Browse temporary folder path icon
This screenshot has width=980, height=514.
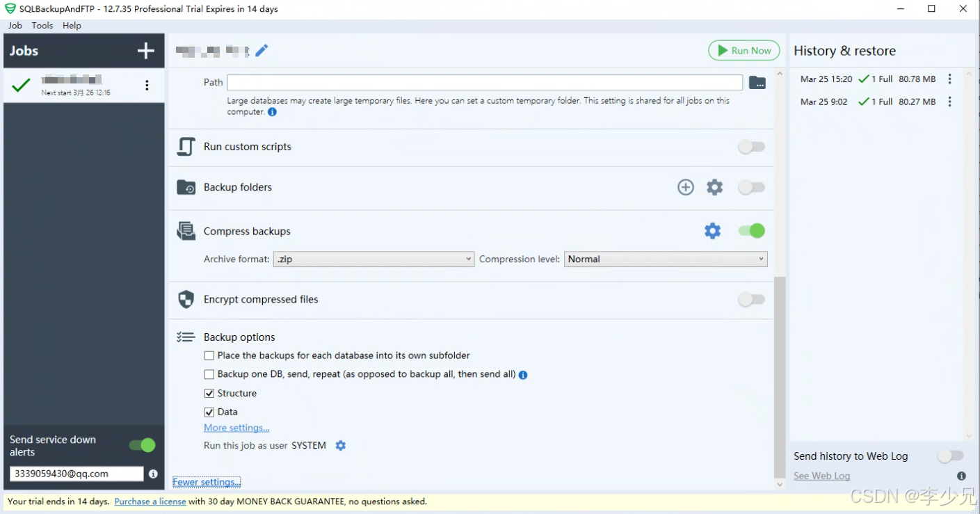[757, 83]
